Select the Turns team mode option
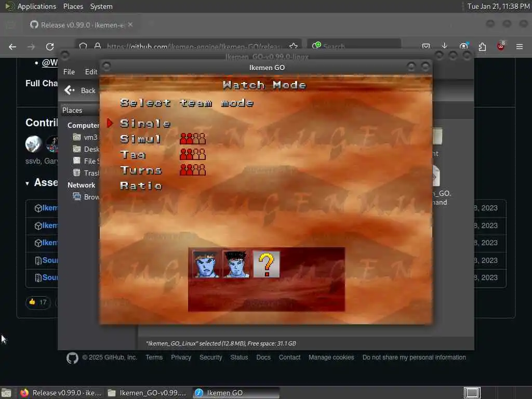The width and height of the screenshot is (532, 399). (x=141, y=170)
